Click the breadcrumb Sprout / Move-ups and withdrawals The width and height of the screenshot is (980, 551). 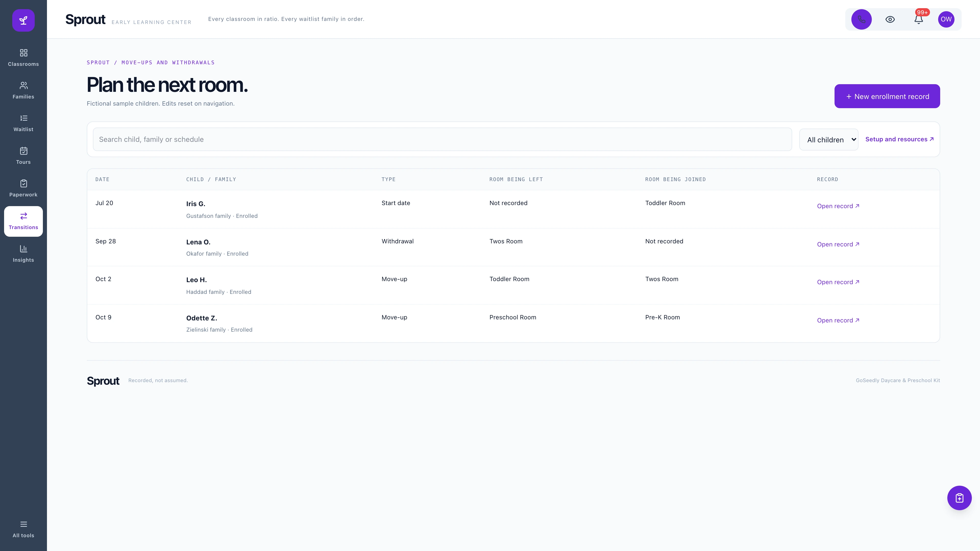click(x=151, y=62)
